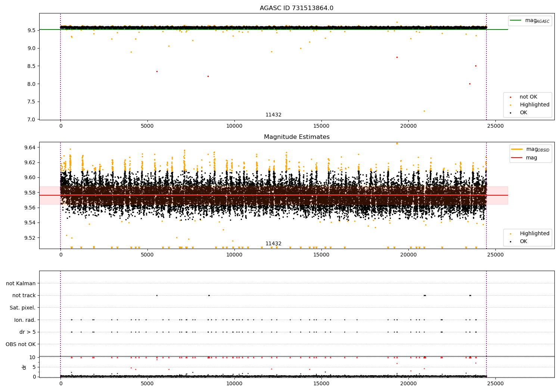Select the green mag AGASC legend entry
The image size is (560, 392).
(x=530, y=21)
